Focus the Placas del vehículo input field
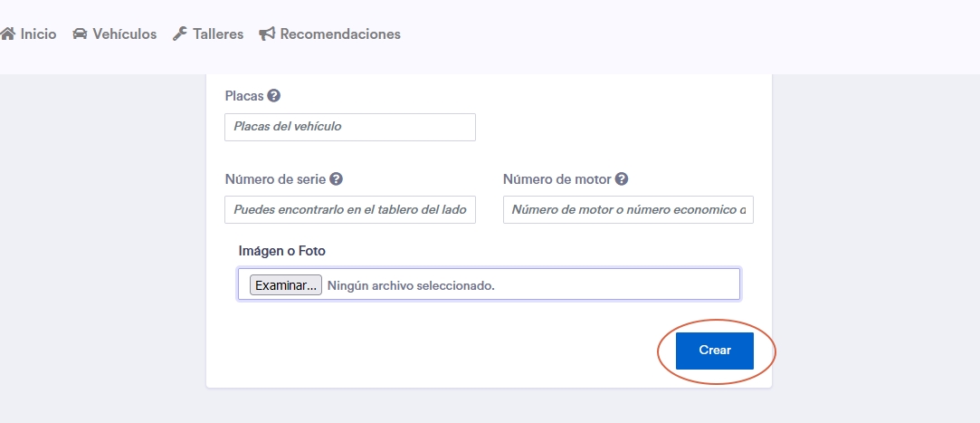The image size is (980, 423). point(349,127)
